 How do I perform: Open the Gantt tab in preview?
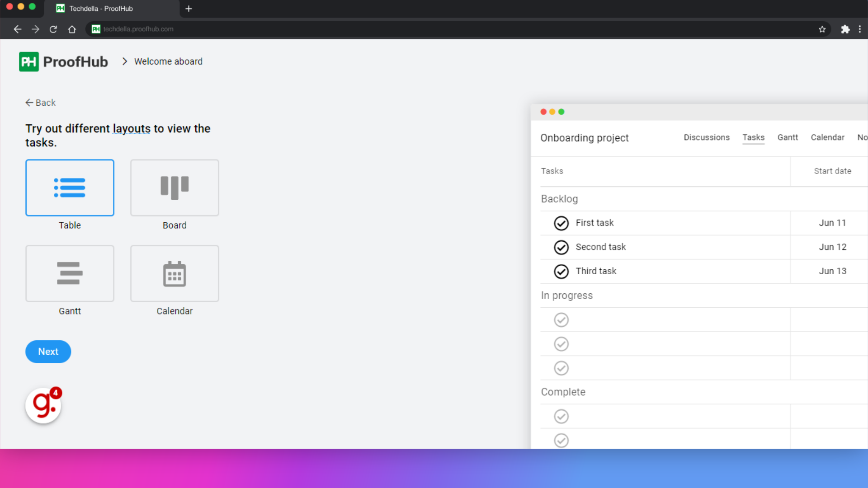788,137
